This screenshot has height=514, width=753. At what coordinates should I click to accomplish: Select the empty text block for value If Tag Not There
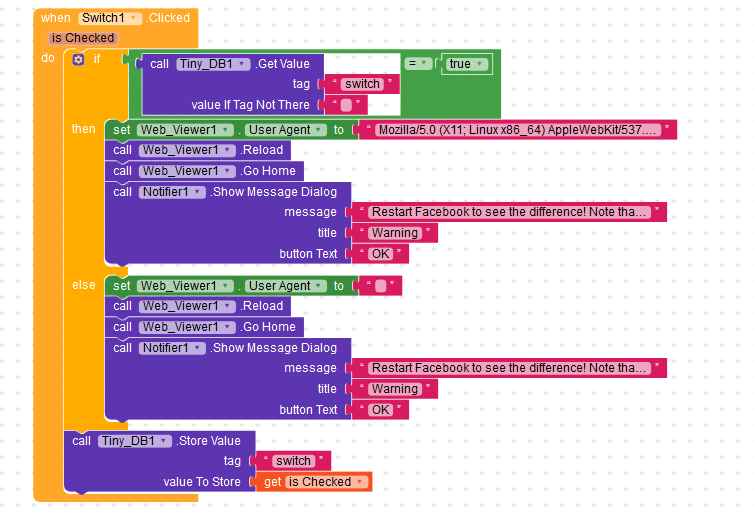point(346,105)
